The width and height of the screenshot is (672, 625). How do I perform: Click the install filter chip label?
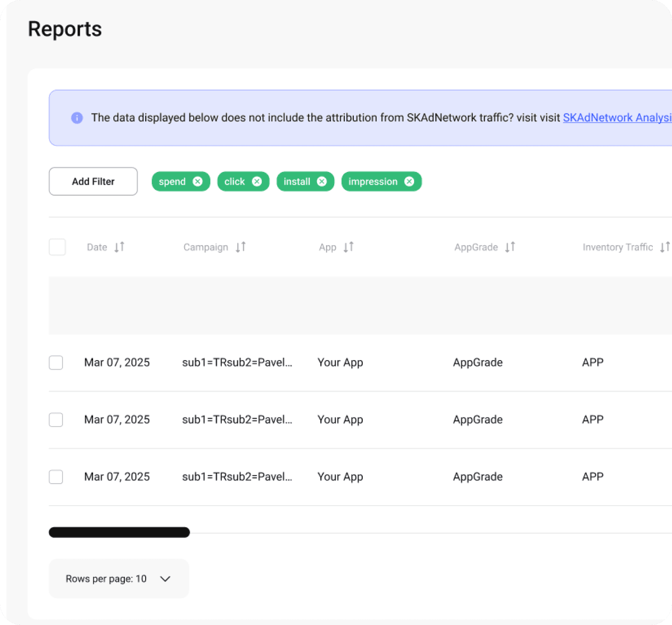(x=297, y=182)
